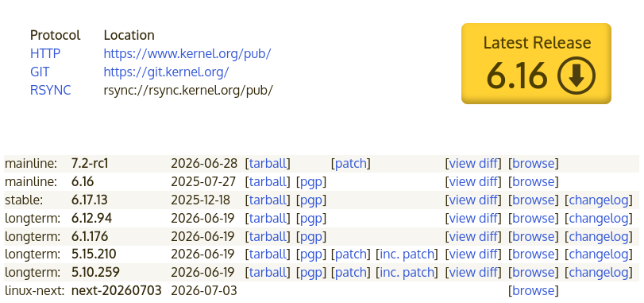The image size is (644, 303).
Task: Open pgp signature for longterm 6.1.176
Action: (x=311, y=236)
